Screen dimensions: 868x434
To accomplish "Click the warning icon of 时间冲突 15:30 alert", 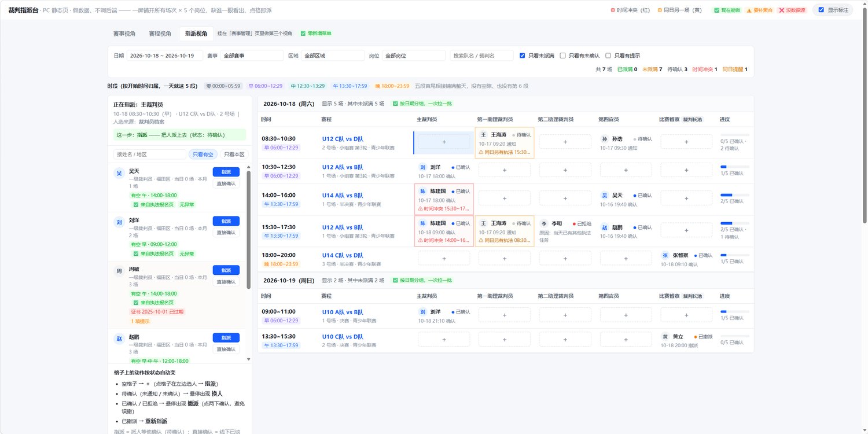I will click(x=420, y=208).
